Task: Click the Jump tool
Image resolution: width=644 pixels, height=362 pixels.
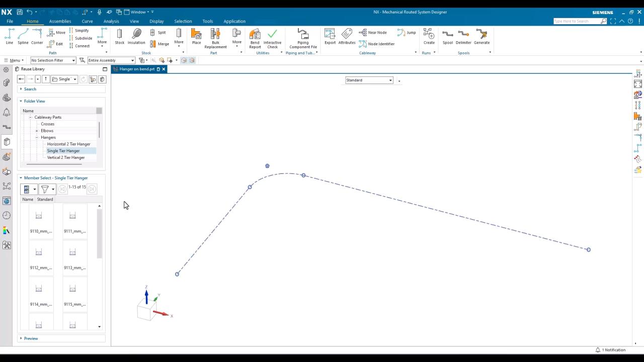Action: click(x=407, y=32)
